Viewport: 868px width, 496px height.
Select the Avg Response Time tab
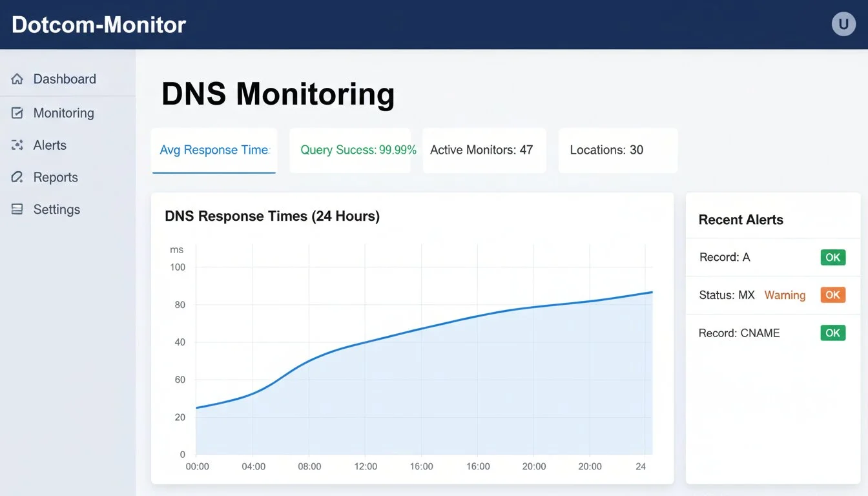click(214, 150)
